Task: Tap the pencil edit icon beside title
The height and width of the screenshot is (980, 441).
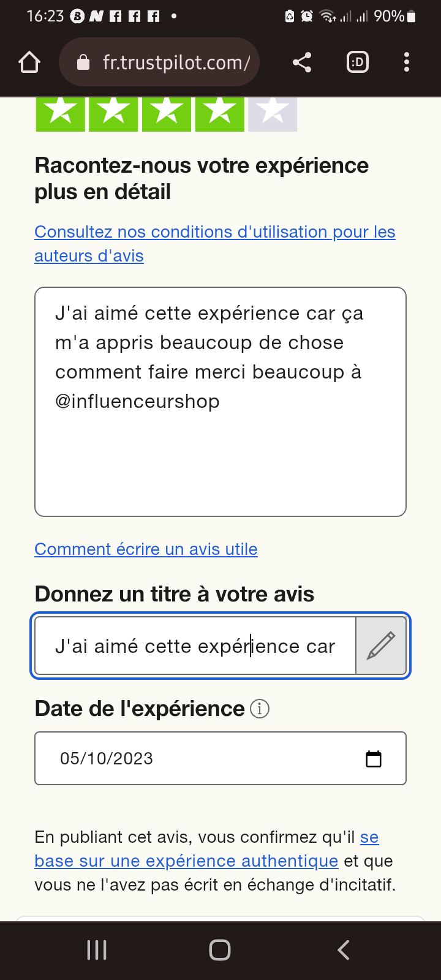Action: (381, 646)
